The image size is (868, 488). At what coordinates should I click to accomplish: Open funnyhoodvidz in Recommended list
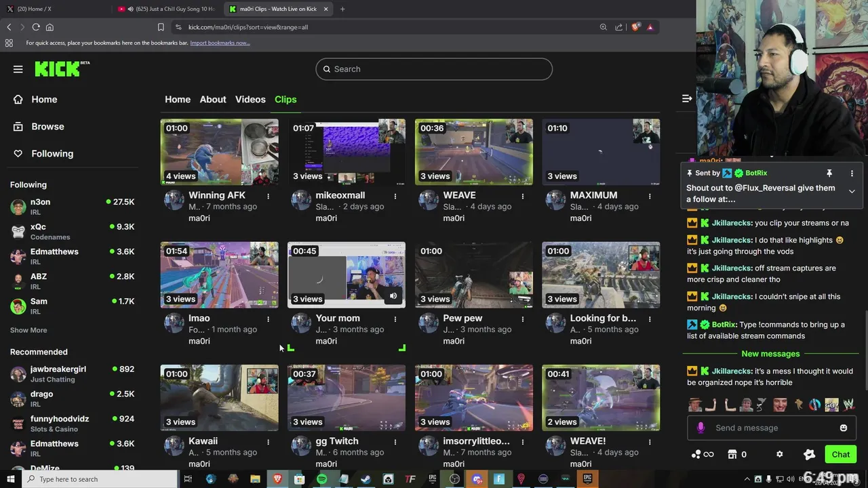pyautogui.click(x=72, y=424)
